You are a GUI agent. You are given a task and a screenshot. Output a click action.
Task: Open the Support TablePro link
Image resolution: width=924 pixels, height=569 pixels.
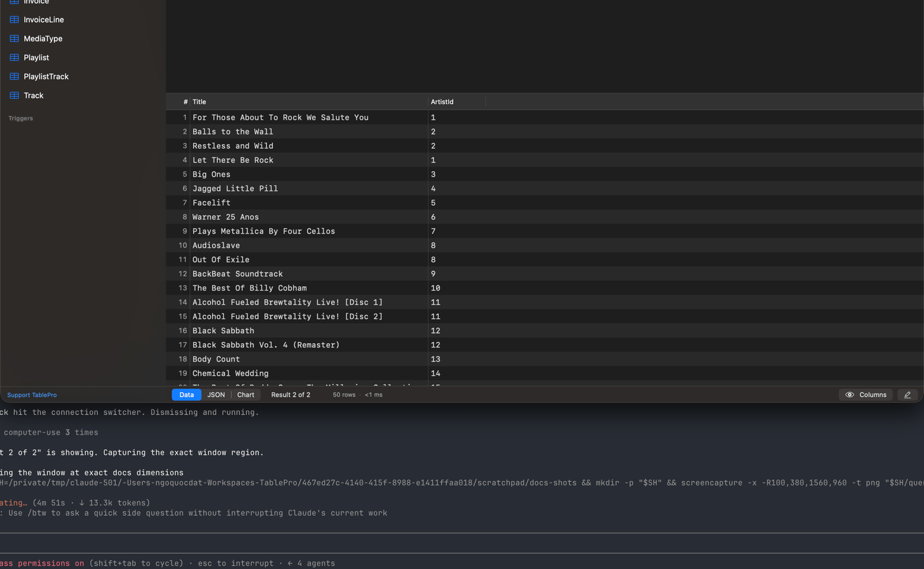32,395
